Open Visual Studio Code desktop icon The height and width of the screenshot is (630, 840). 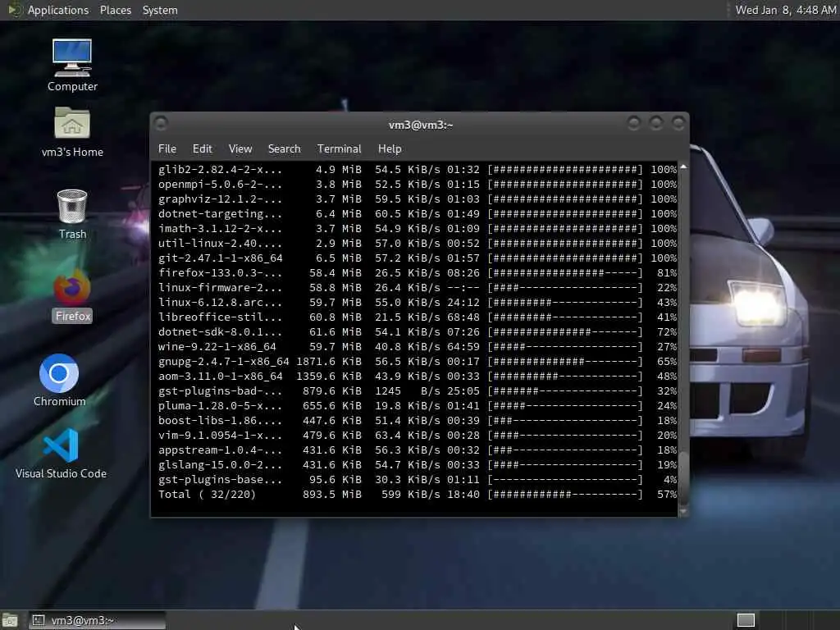[x=61, y=453]
